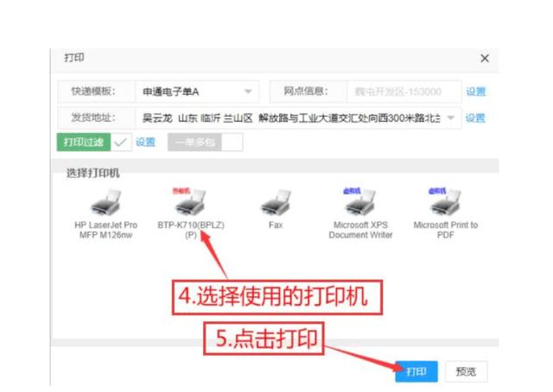Select the HP LaserJet Pro MFP M126nw printer icon
553x392 pixels.
(x=105, y=202)
